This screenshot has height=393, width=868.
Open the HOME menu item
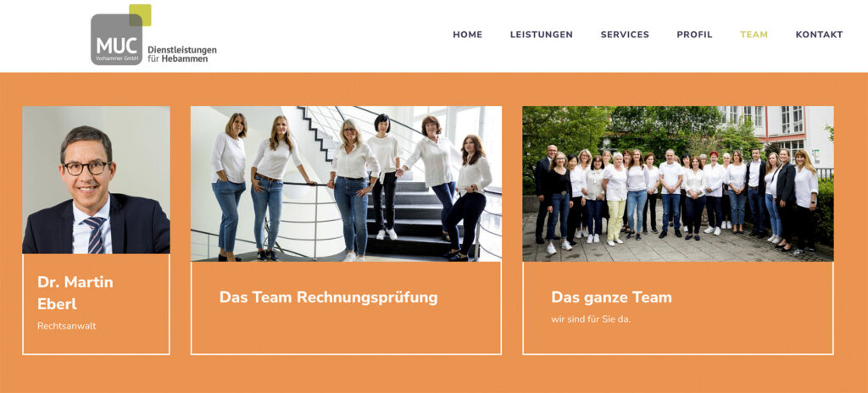coord(468,35)
